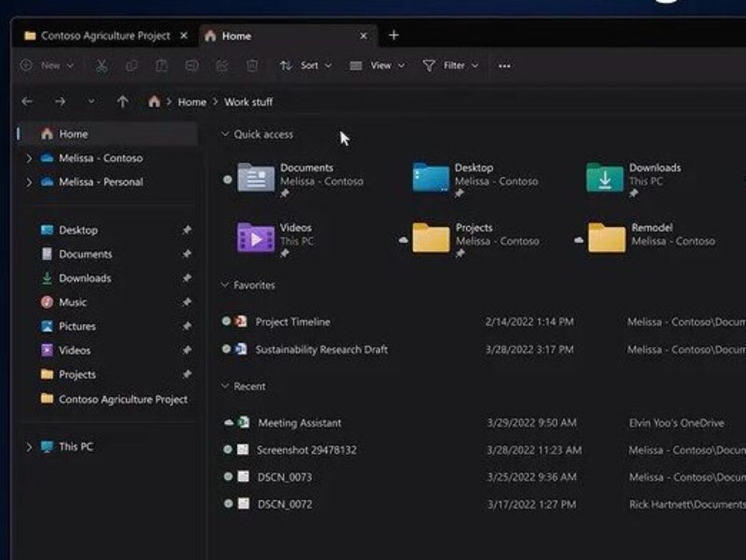Click the Pictures icon in the navigation pane
The width and height of the screenshot is (746, 560).
point(47,326)
